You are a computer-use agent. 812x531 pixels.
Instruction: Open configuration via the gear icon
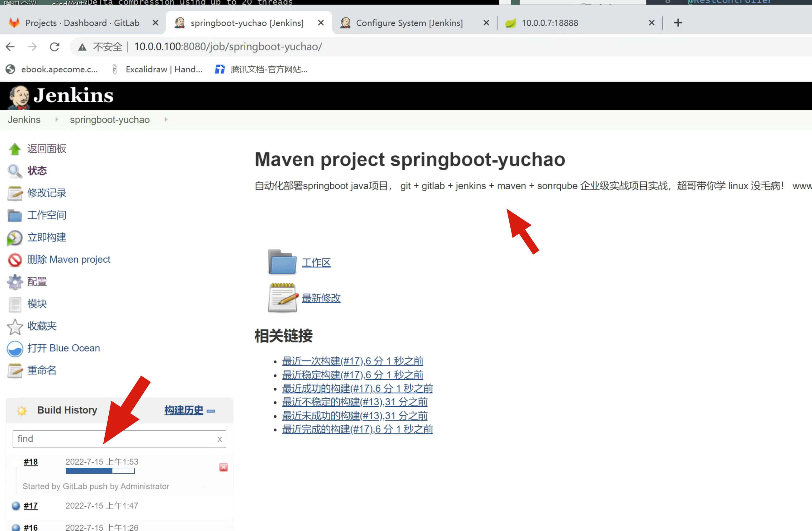15,282
